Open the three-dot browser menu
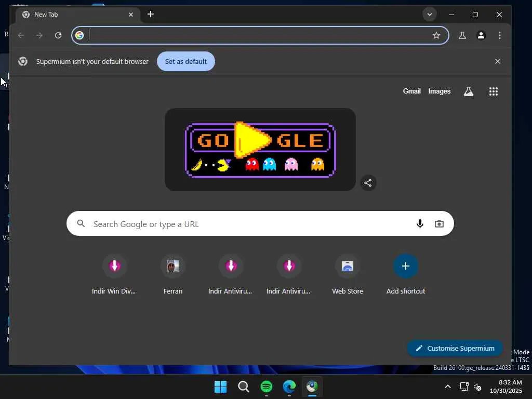This screenshot has height=399, width=532. [x=500, y=35]
